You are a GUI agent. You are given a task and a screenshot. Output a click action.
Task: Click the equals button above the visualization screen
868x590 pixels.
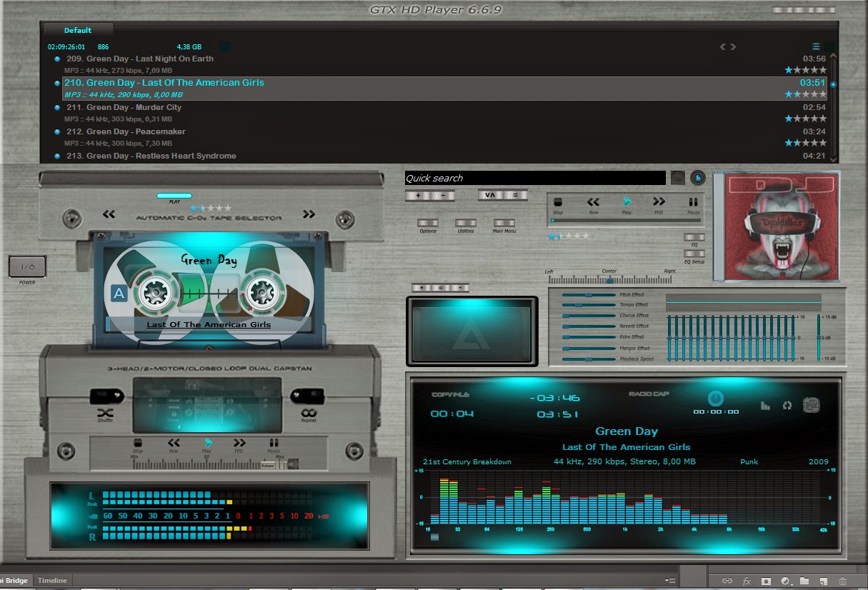(440, 287)
